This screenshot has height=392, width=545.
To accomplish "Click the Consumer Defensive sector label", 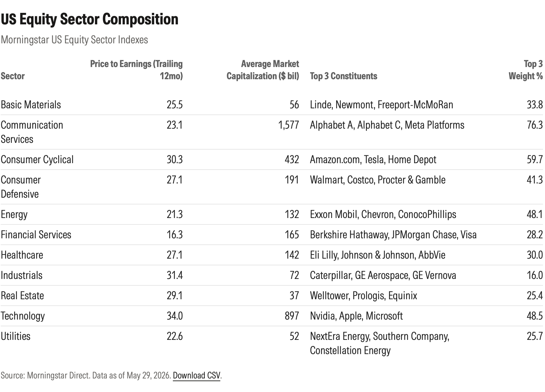I will (x=21, y=187).
